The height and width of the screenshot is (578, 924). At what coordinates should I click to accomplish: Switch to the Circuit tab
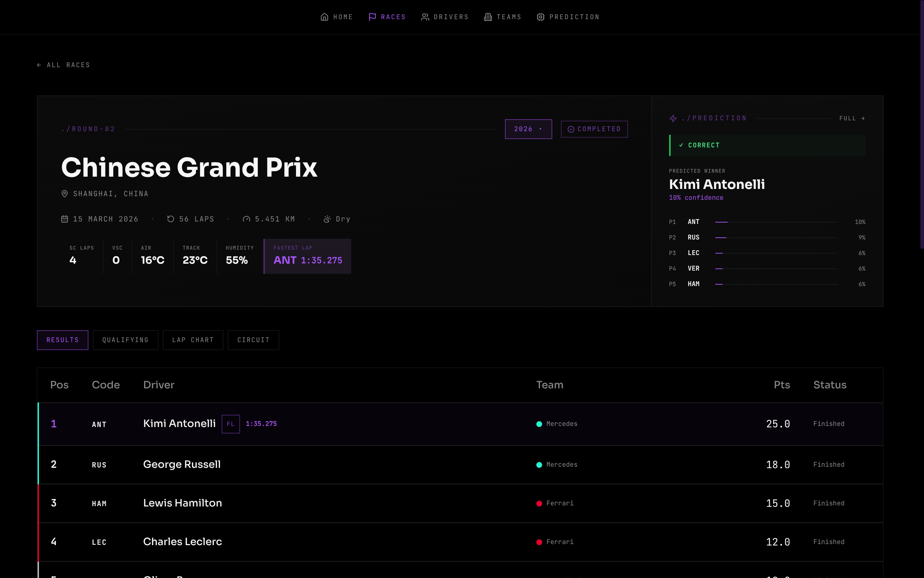click(253, 340)
